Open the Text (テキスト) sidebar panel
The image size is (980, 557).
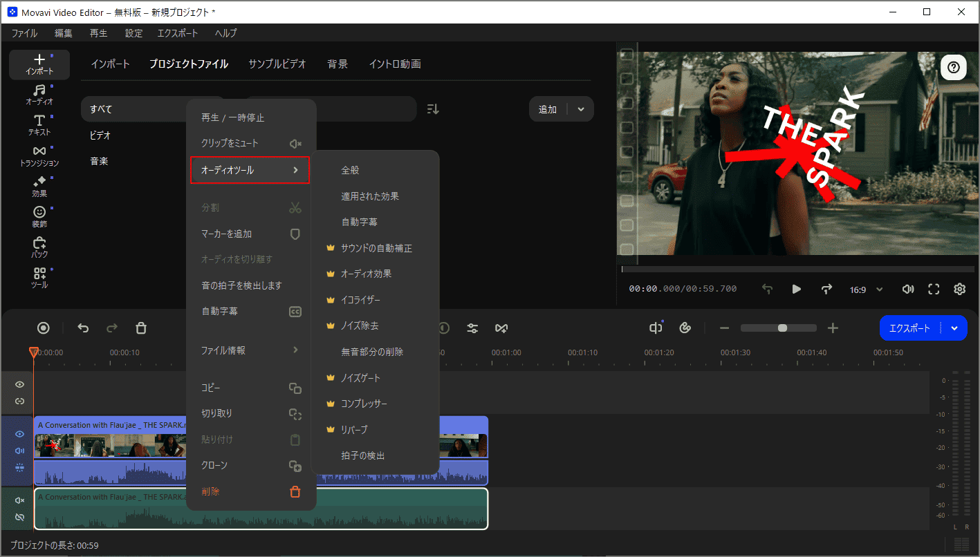[39, 125]
